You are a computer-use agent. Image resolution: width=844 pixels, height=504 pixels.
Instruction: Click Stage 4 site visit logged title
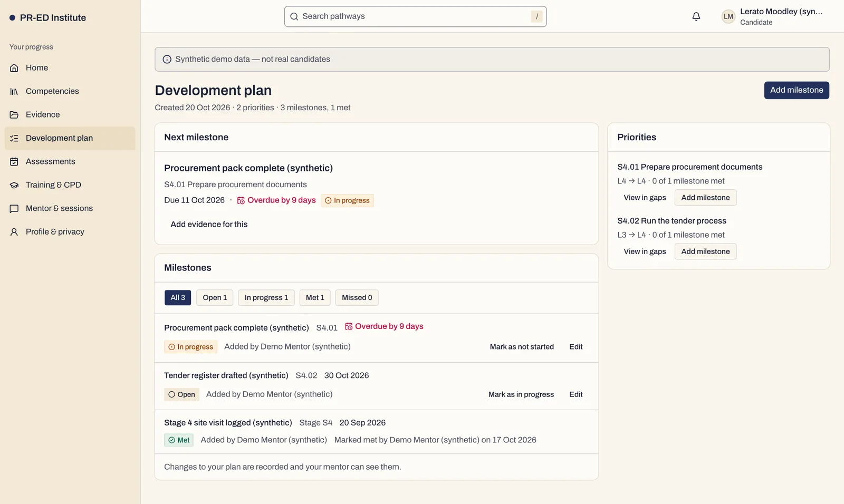point(228,423)
